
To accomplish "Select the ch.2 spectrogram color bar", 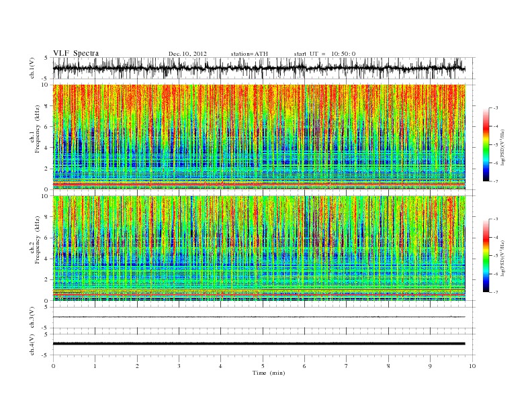I will (x=486, y=256).
